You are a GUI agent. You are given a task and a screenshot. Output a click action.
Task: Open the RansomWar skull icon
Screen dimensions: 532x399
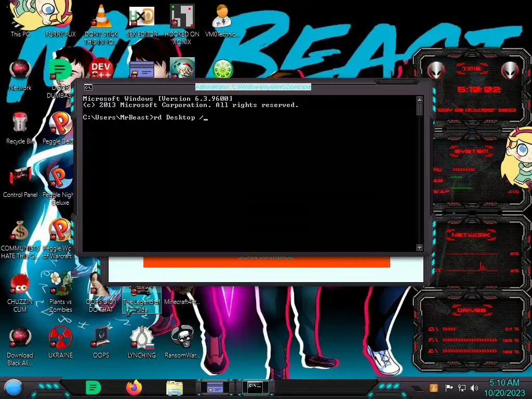coord(182,343)
